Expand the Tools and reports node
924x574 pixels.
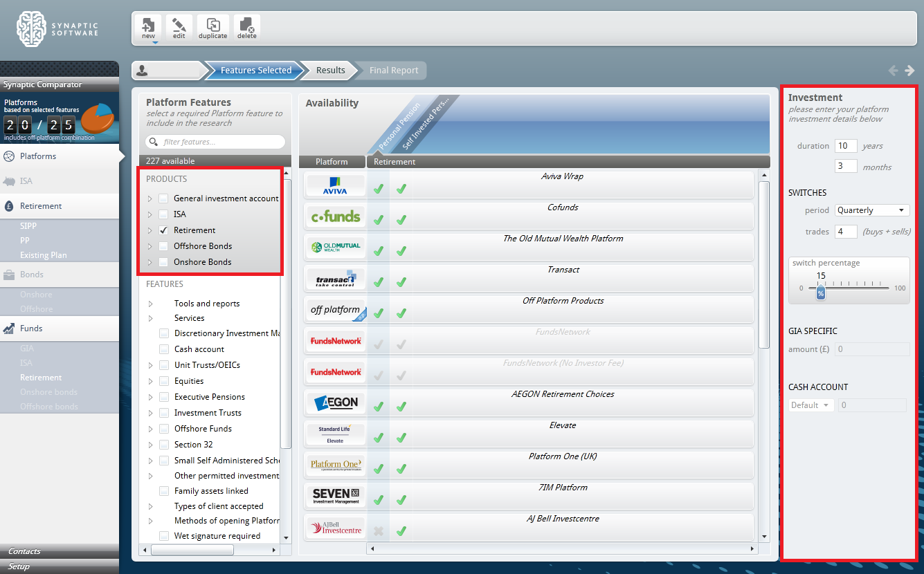151,304
